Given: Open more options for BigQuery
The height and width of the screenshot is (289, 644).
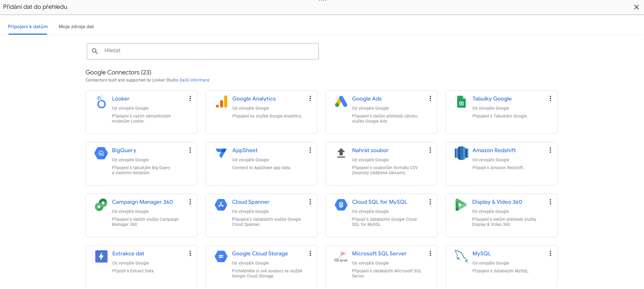Looking at the screenshot, I should [190, 150].
